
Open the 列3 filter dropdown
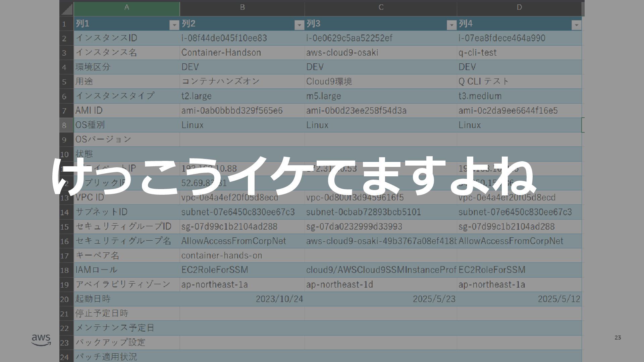click(451, 25)
